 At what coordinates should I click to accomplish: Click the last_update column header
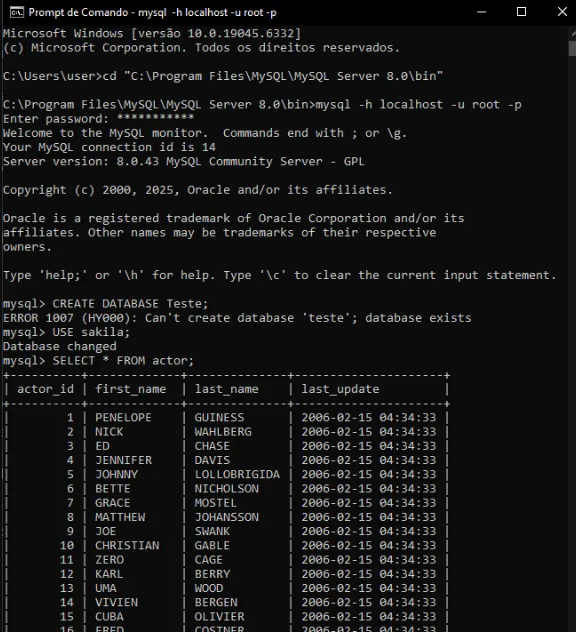pyautogui.click(x=340, y=389)
